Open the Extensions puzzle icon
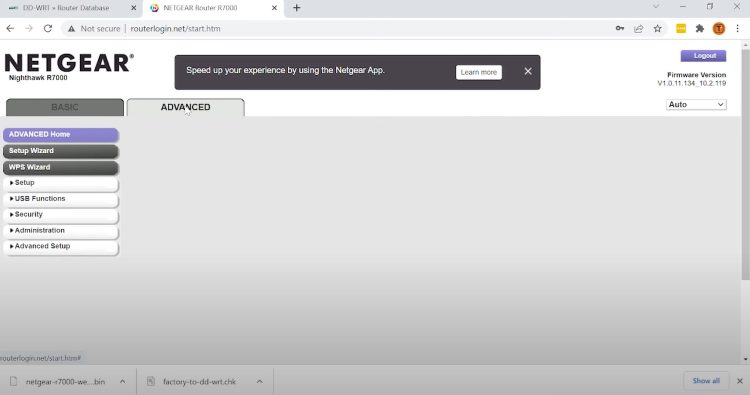The height and width of the screenshot is (395, 750). point(700,29)
